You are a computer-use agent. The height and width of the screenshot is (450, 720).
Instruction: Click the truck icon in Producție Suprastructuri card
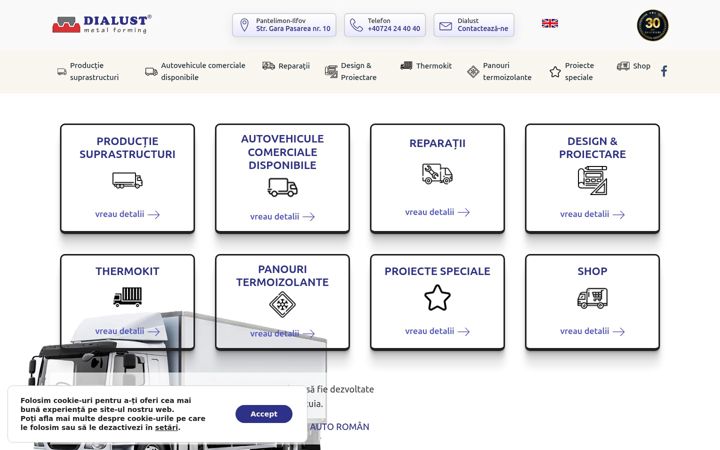[x=127, y=180]
